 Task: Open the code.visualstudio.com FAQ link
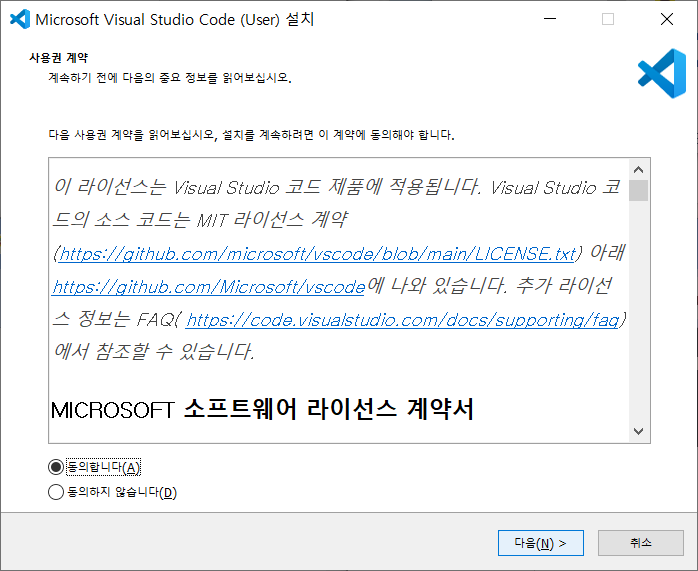coord(403,320)
